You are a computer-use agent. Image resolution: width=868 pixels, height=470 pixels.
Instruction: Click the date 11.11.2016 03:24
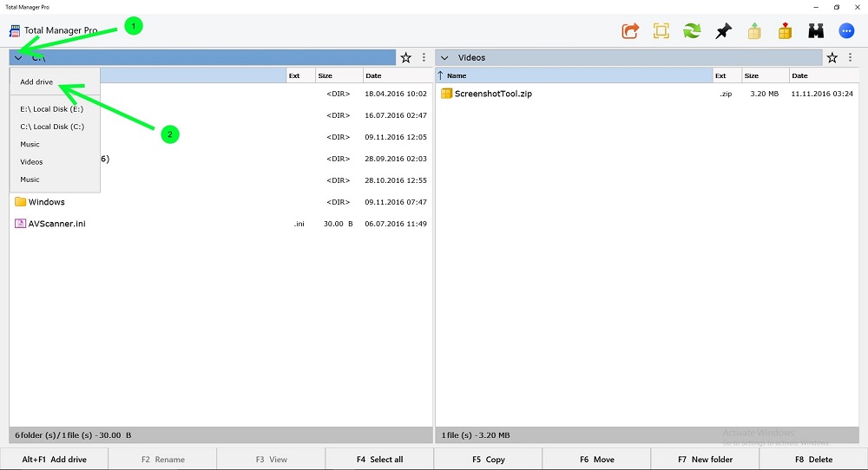(822, 94)
